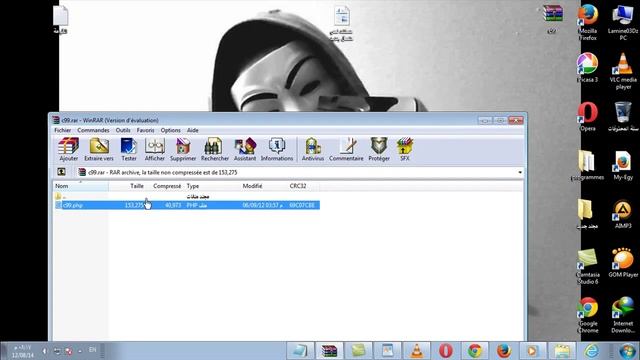This screenshot has width=640, height=360.
Task: Sort by the Nom column header
Action: 81,186
